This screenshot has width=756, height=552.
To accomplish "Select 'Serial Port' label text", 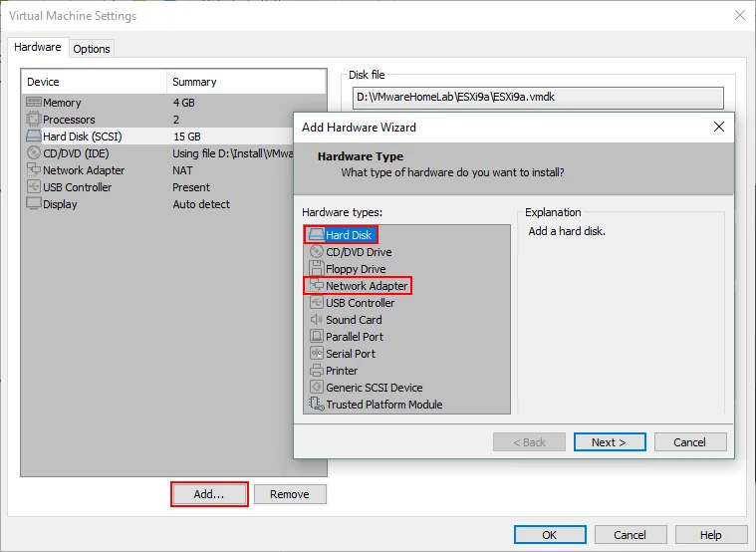I will 351,354.
